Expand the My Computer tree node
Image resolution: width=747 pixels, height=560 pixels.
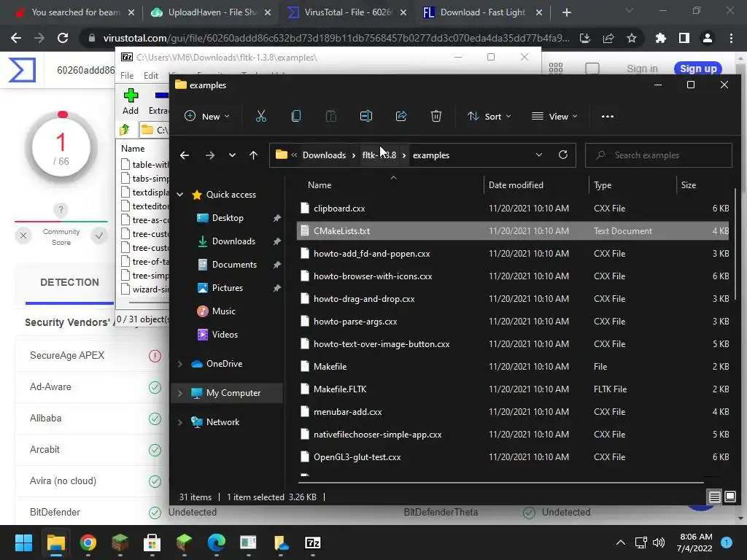(x=180, y=393)
